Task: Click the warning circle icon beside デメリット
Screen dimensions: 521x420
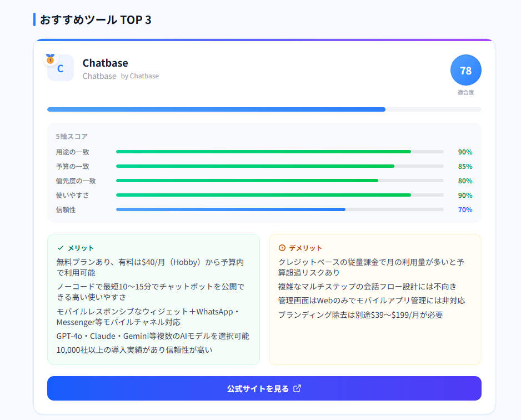Action: click(x=282, y=248)
